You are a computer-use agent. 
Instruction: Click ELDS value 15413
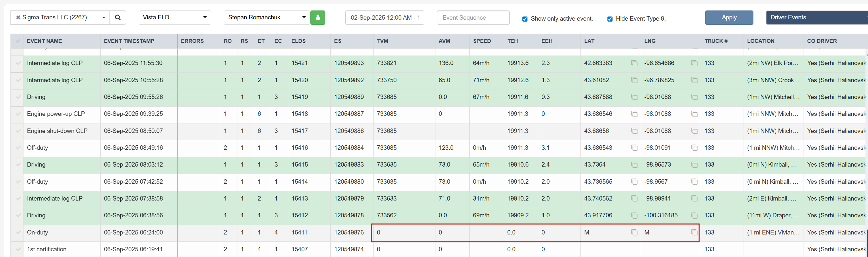click(x=300, y=199)
